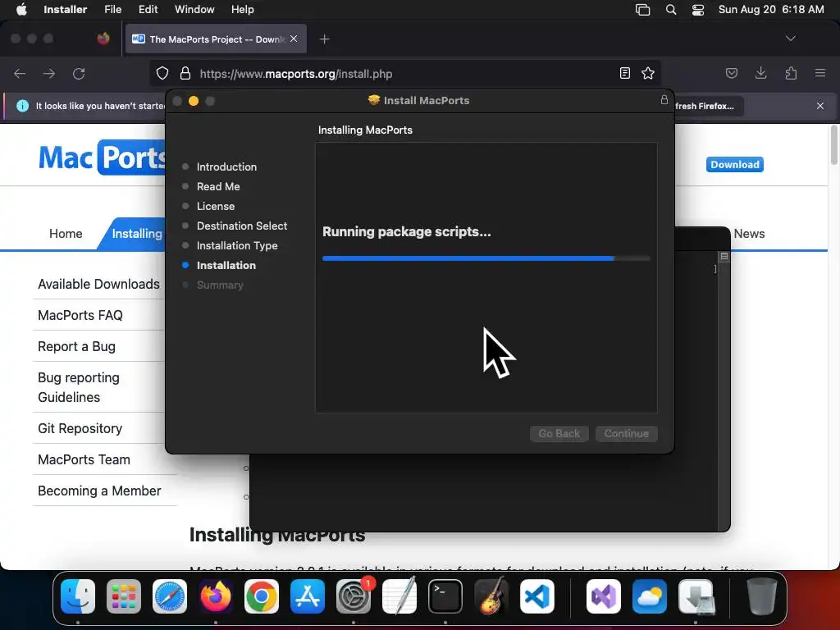
Task: Open the Apple menu
Action: pyautogui.click(x=21, y=10)
